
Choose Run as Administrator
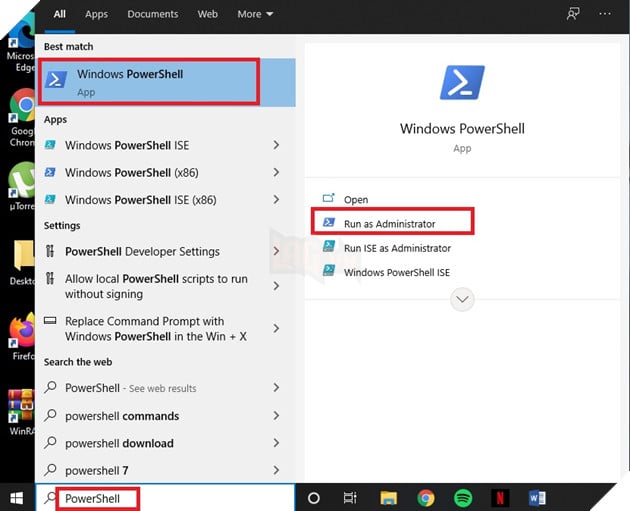point(389,224)
